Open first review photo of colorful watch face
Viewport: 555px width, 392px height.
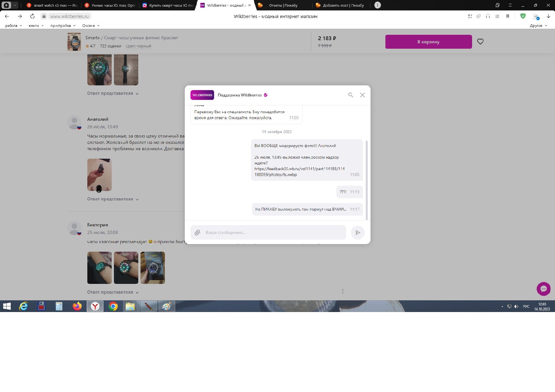pos(99,70)
